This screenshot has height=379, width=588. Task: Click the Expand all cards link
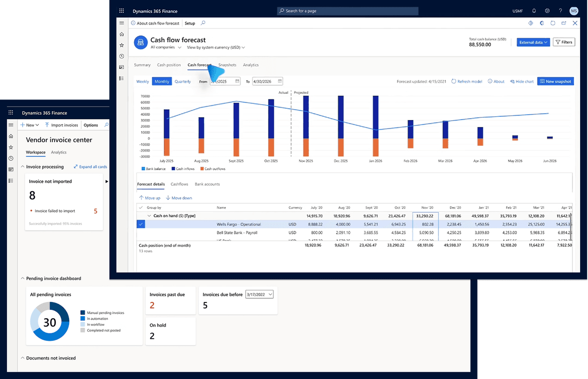90,167
